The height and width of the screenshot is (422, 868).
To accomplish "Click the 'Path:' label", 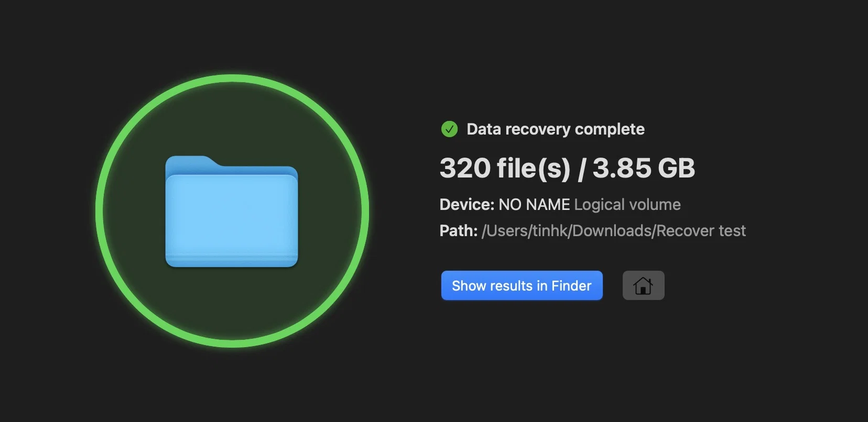I will 459,230.
